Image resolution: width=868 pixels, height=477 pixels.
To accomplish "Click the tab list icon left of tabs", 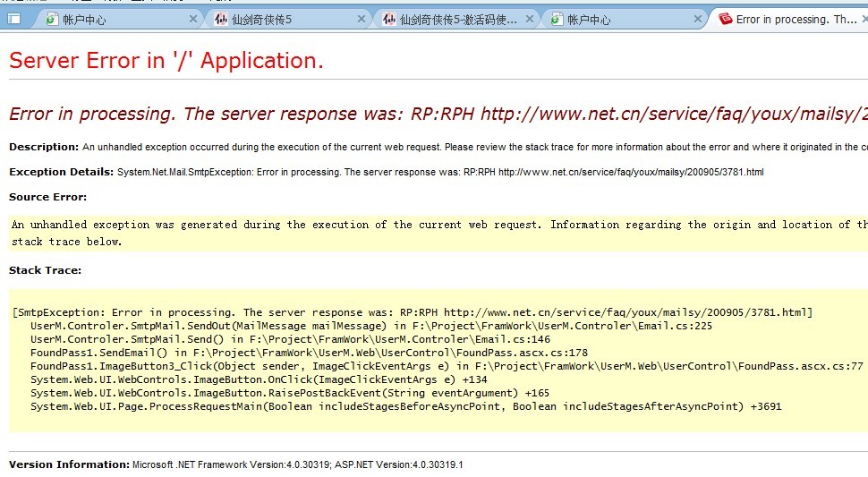I will (14, 19).
